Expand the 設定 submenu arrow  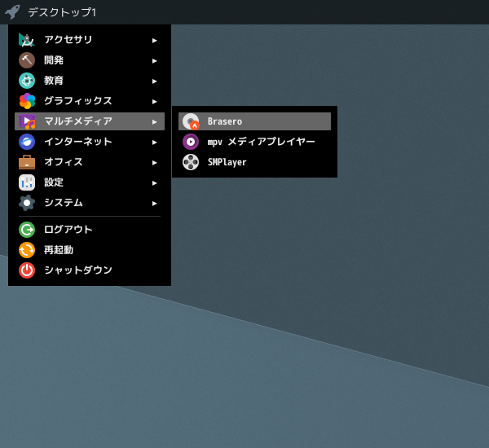coord(154,183)
